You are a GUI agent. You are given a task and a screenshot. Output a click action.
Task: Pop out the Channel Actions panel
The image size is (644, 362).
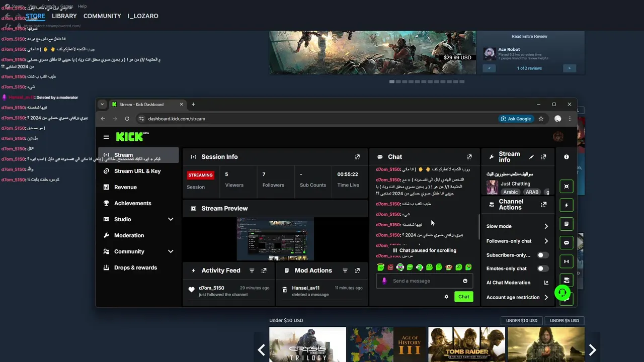click(543, 205)
